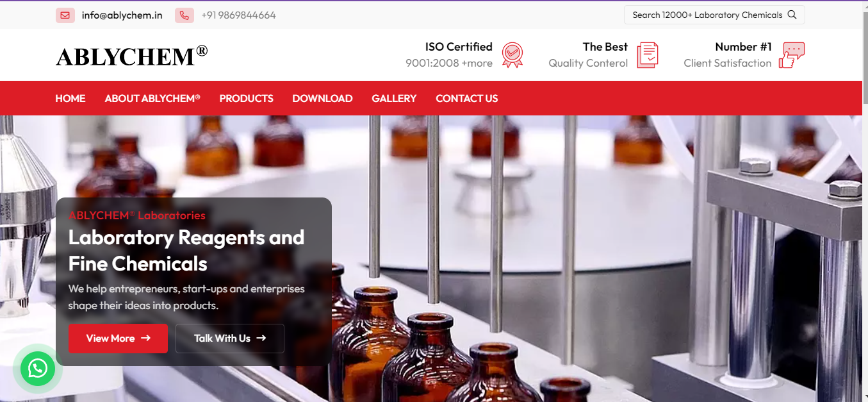Image resolution: width=868 pixels, height=402 pixels.
Task: Click the Quality Control document icon
Action: pyautogui.click(x=648, y=55)
